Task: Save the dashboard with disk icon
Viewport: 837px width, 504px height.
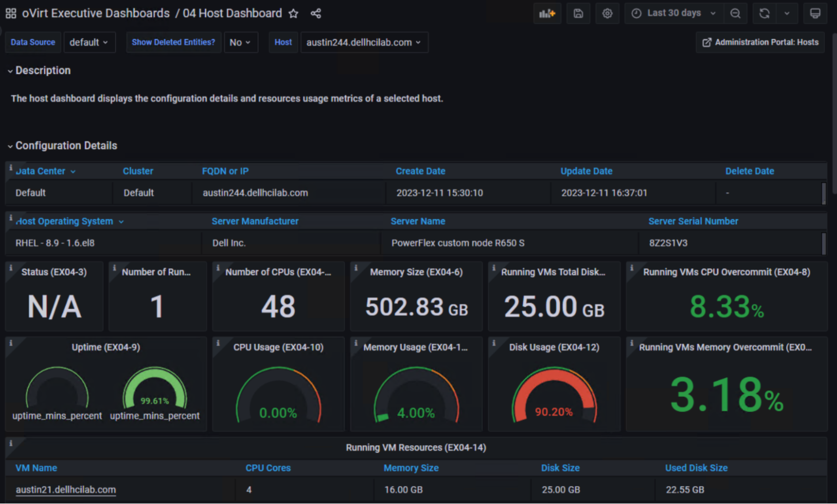Action: [578, 14]
